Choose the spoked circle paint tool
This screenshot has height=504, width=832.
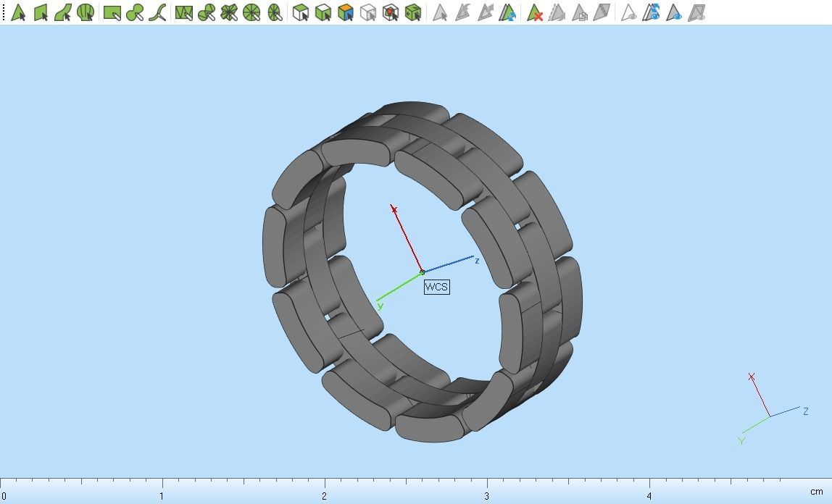[251, 13]
